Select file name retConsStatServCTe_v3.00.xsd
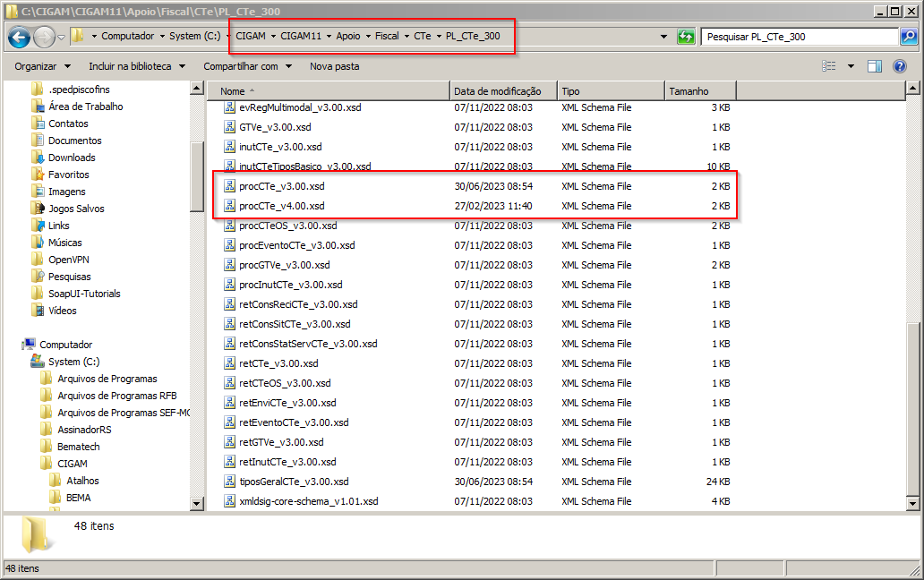This screenshot has height=580, width=924. pos(308,344)
